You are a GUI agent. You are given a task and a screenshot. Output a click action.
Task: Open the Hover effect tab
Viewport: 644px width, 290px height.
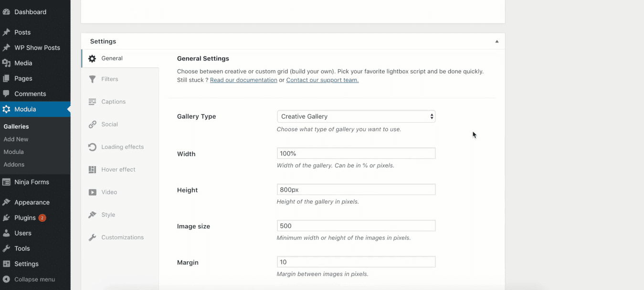120,169
